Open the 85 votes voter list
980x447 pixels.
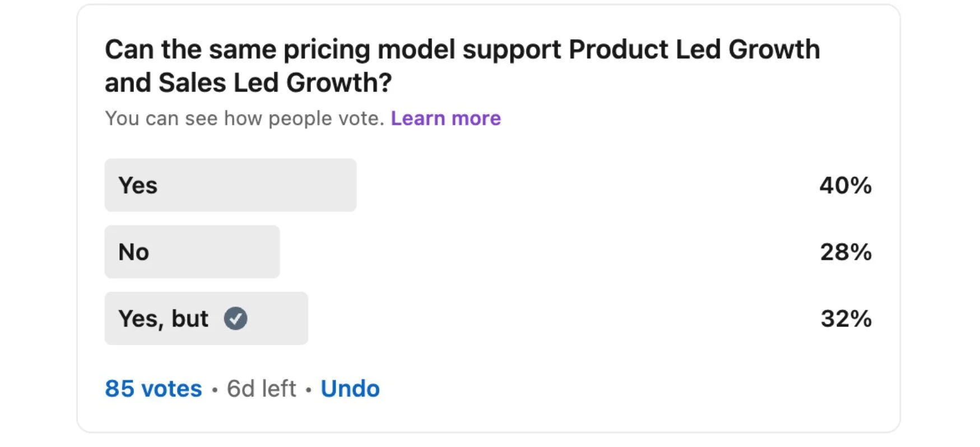[x=153, y=388]
